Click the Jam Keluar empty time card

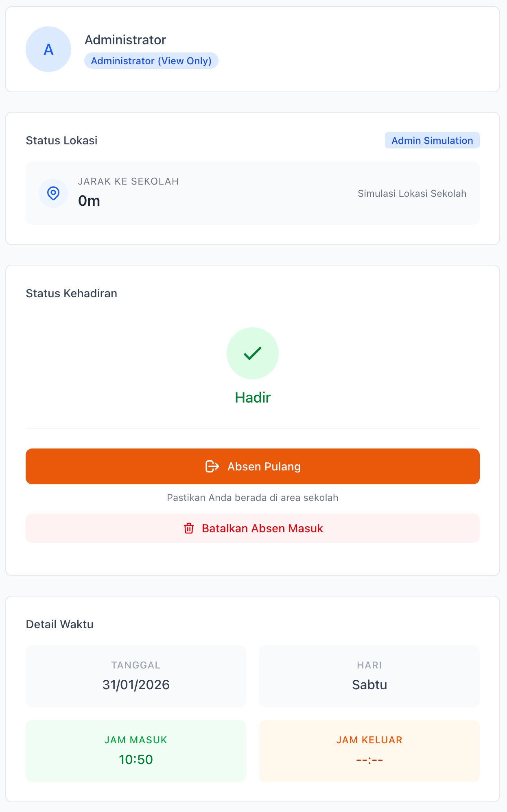tap(369, 751)
